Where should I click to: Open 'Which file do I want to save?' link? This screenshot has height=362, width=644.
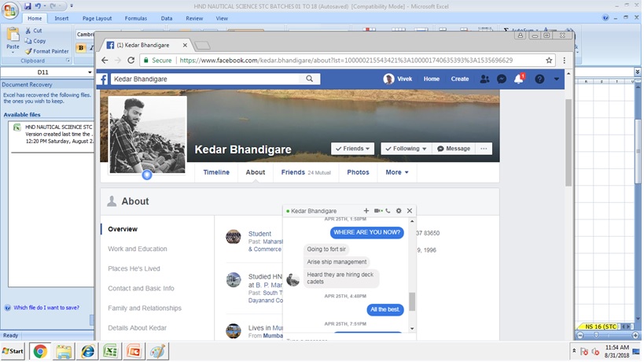(x=46, y=308)
